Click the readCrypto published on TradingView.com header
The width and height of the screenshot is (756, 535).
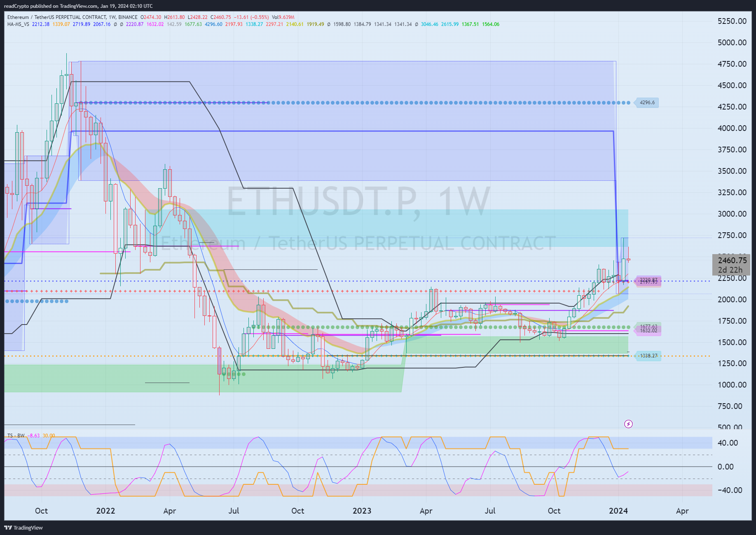pyautogui.click(x=78, y=6)
